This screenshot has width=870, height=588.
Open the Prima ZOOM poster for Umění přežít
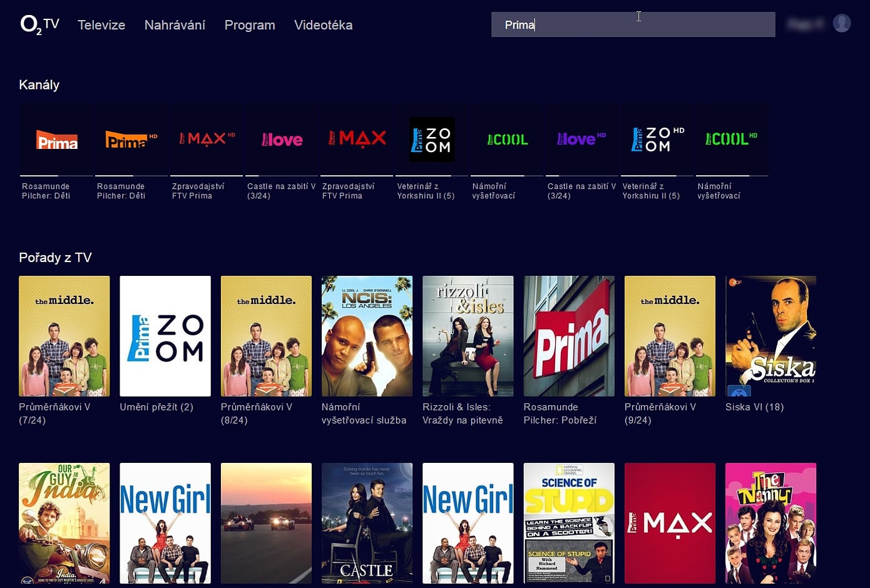(x=165, y=336)
